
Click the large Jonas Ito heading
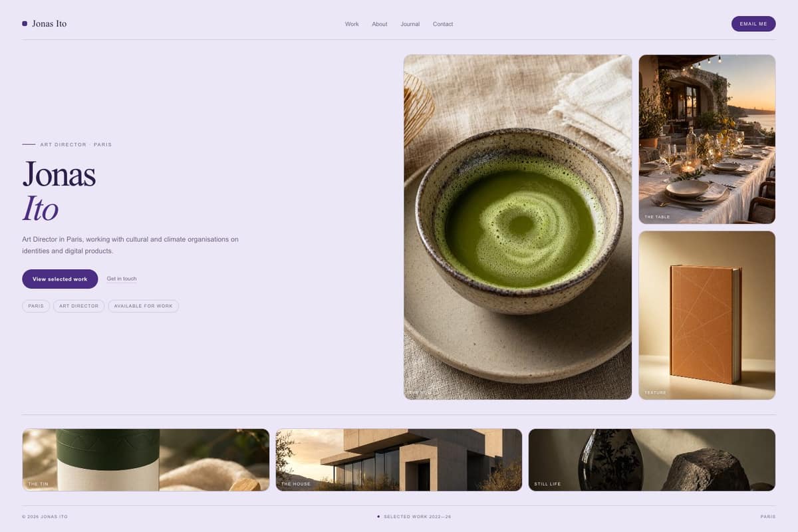(59, 191)
